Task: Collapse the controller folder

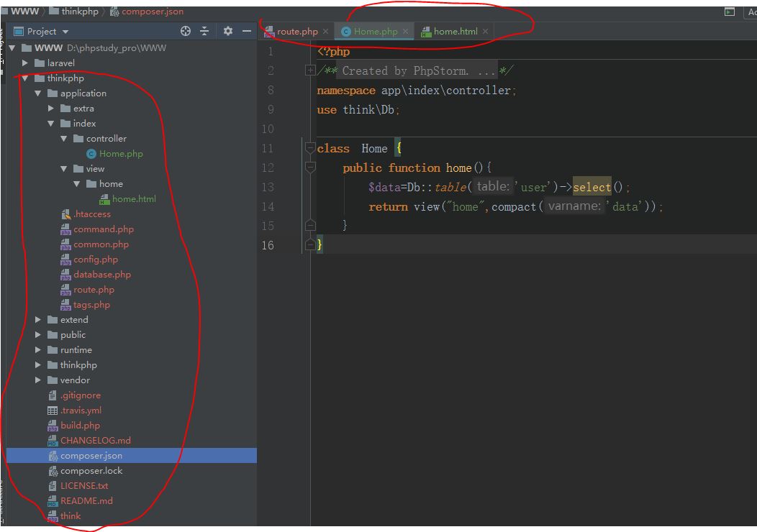Action: tap(64, 139)
